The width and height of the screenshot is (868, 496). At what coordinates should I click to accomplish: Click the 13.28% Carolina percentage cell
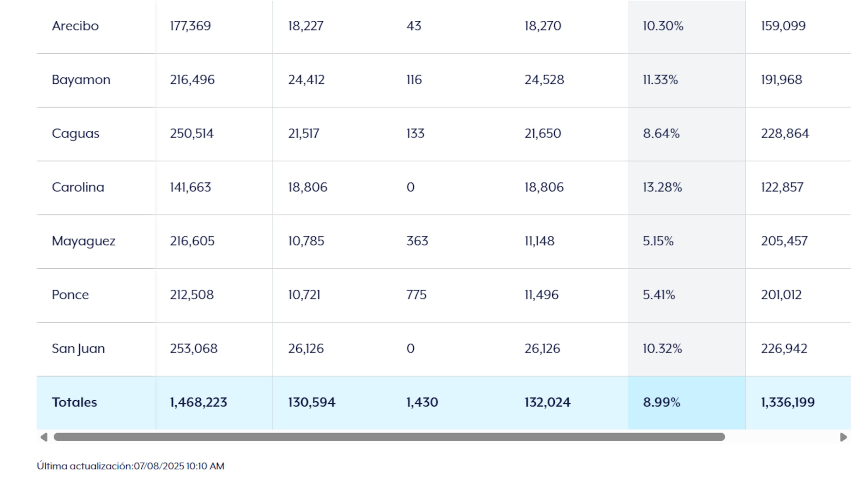[x=662, y=187]
